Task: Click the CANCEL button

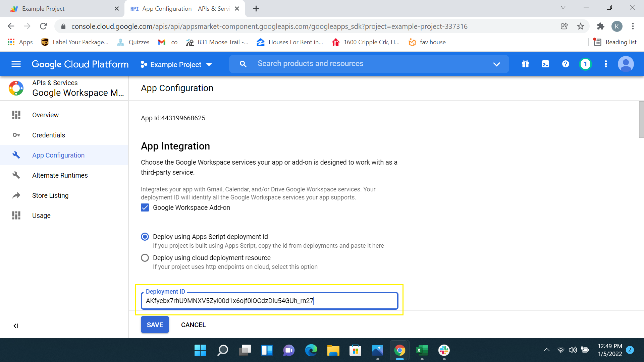Action: pos(193,325)
